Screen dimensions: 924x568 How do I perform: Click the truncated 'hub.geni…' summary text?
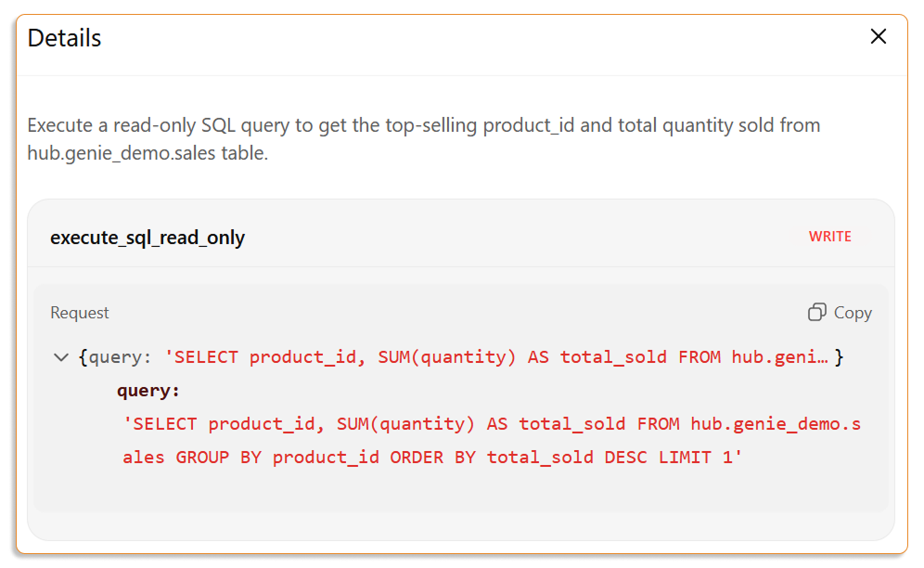(779, 357)
